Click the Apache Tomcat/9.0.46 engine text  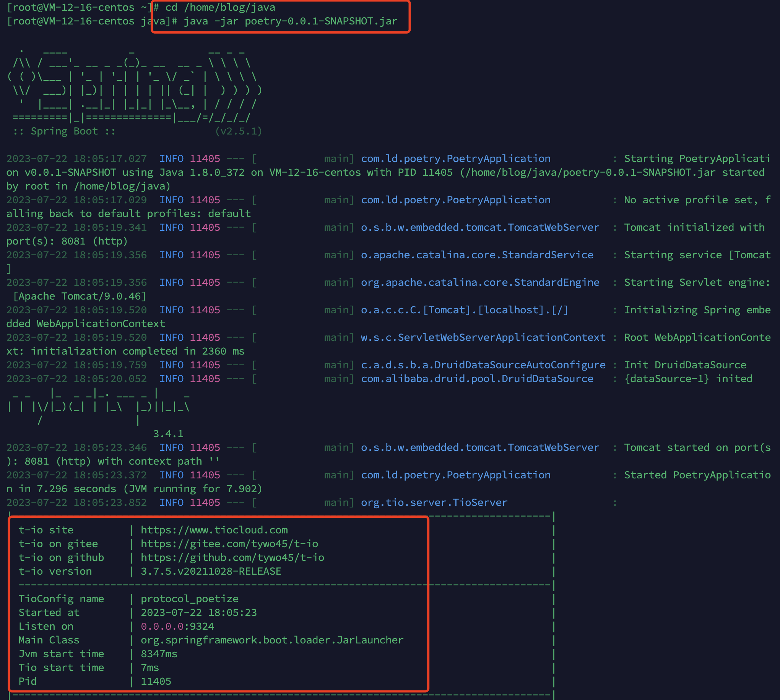pyautogui.click(x=80, y=296)
